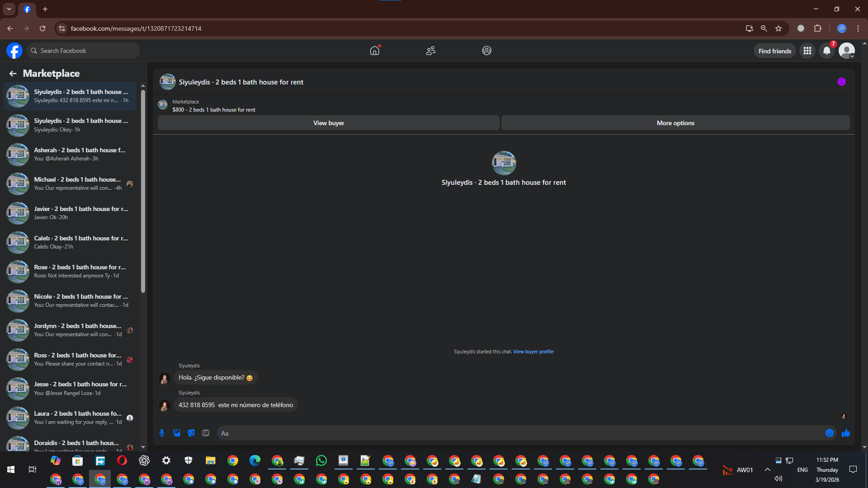868x488 pixels.
Task: Send a thumbs-up like
Action: pyautogui.click(x=845, y=433)
